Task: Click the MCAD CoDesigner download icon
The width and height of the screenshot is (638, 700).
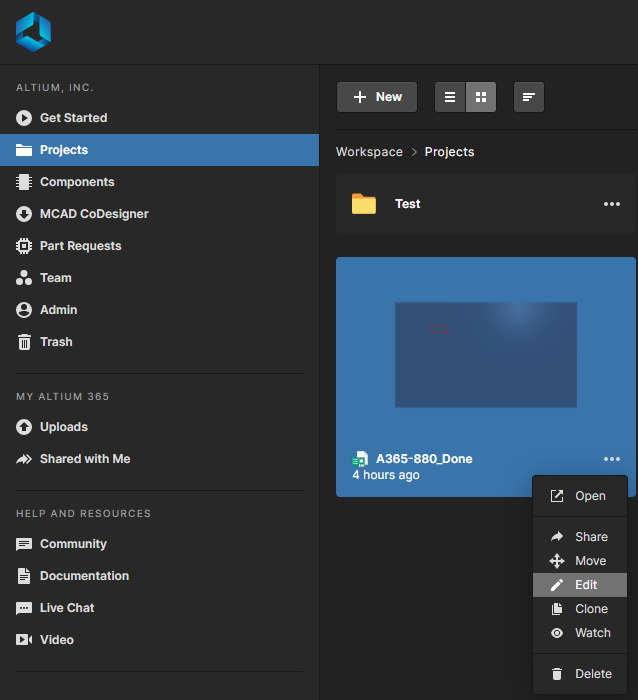Action: click(24, 214)
